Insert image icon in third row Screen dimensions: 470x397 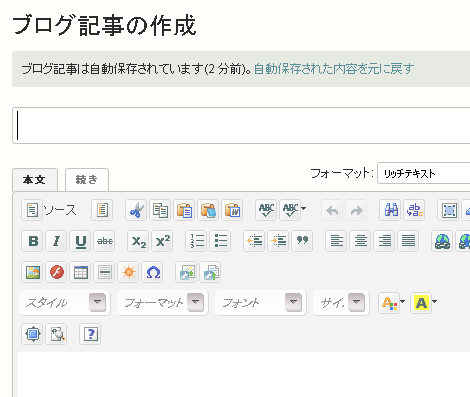[32, 272]
